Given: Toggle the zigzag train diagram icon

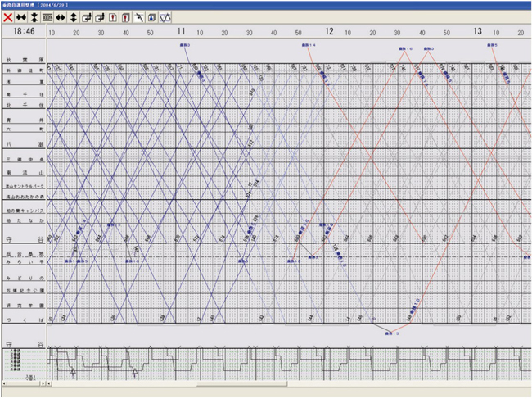Looking at the screenshot, I should tap(165, 18).
